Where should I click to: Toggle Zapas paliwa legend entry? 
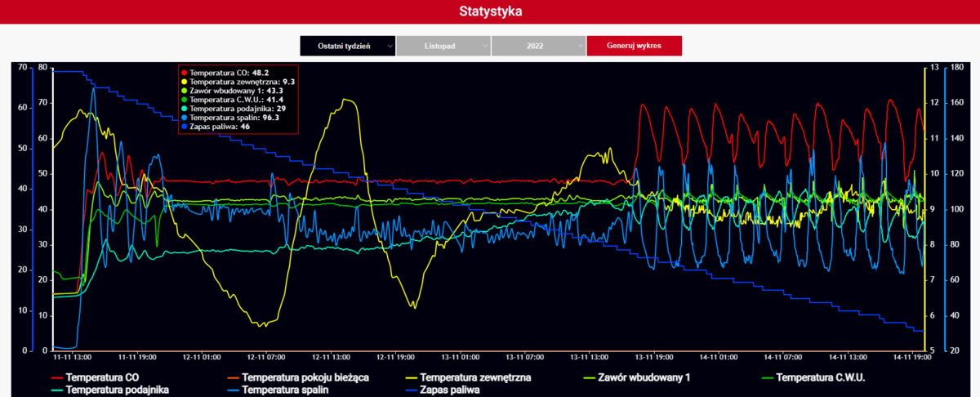tap(448, 390)
